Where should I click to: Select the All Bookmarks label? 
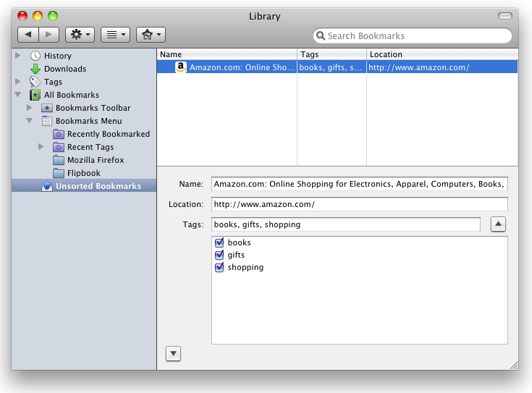tap(72, 95)
